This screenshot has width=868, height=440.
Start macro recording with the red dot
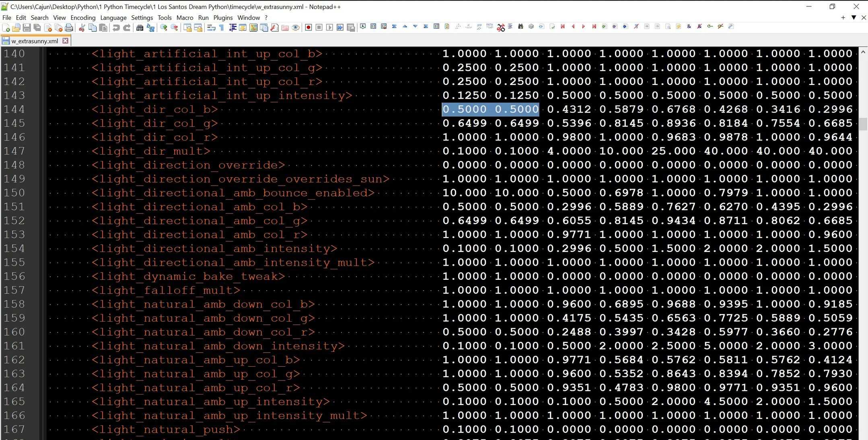309,27
